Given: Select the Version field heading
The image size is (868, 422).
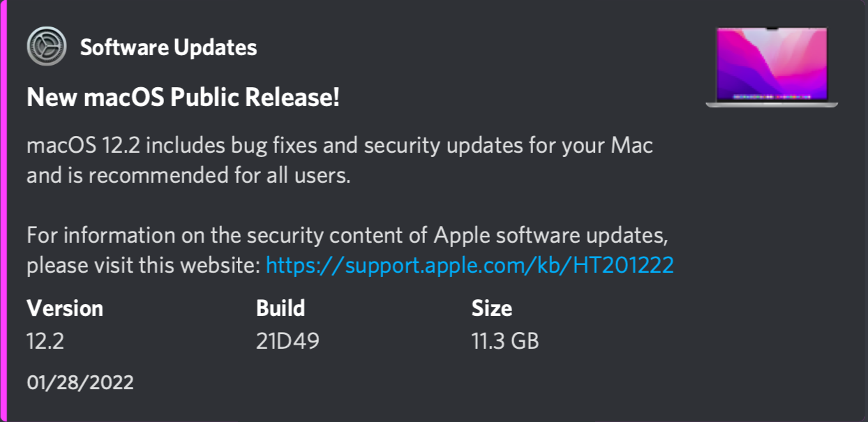Looking at the screenshot, I should 65,308.
